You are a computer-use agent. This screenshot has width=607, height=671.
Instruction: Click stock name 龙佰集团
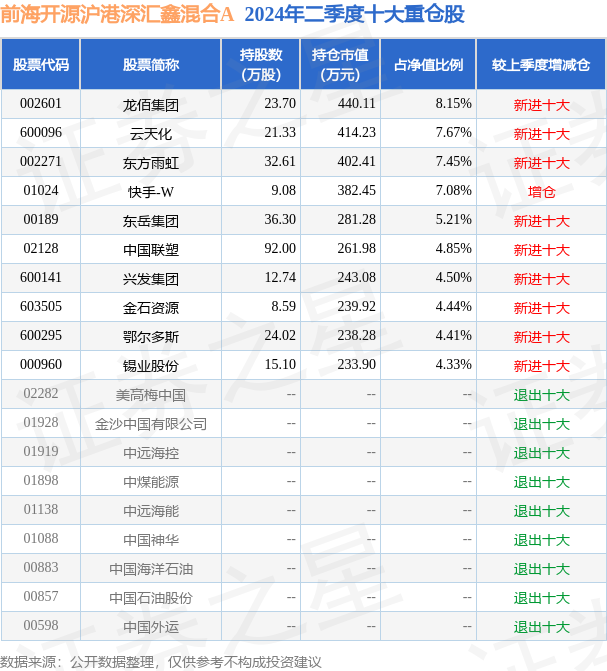click(x=151, y=105)
